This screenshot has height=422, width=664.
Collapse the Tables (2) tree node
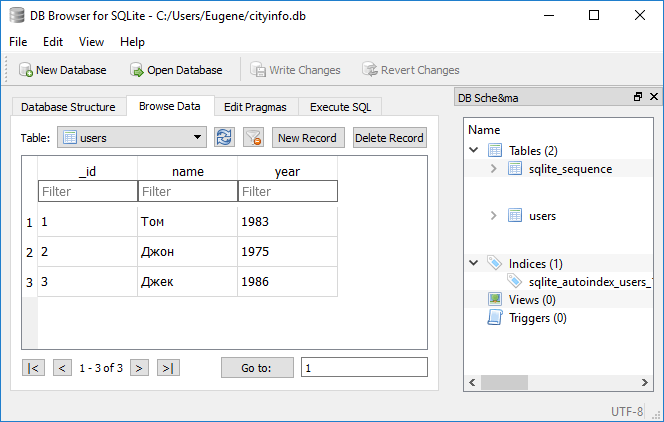point(474,150)
